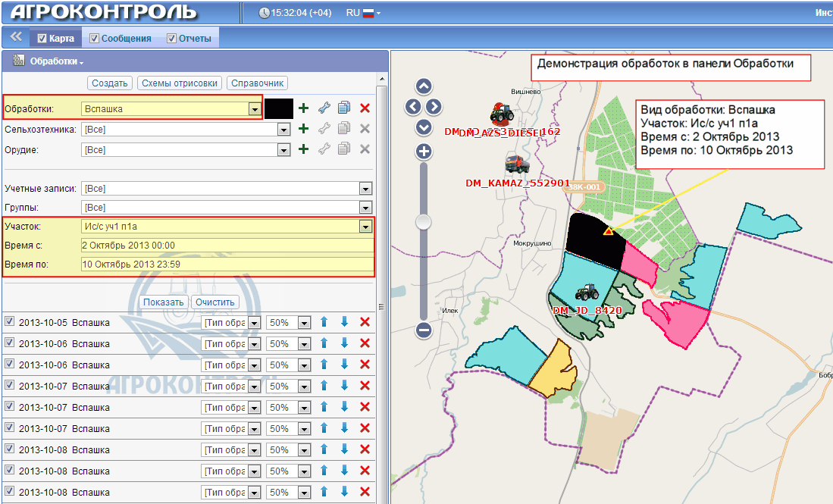Toggle the Отчеты checkbox

coord(172,39)
